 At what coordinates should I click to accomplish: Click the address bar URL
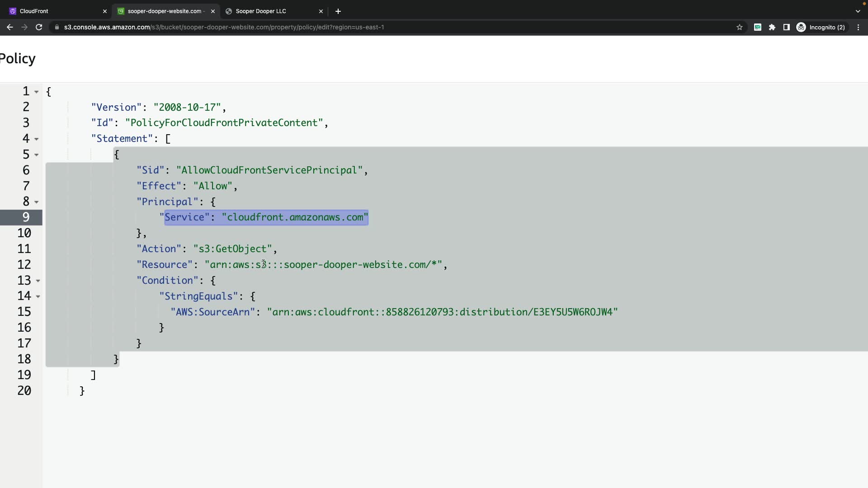coord(224,27)
